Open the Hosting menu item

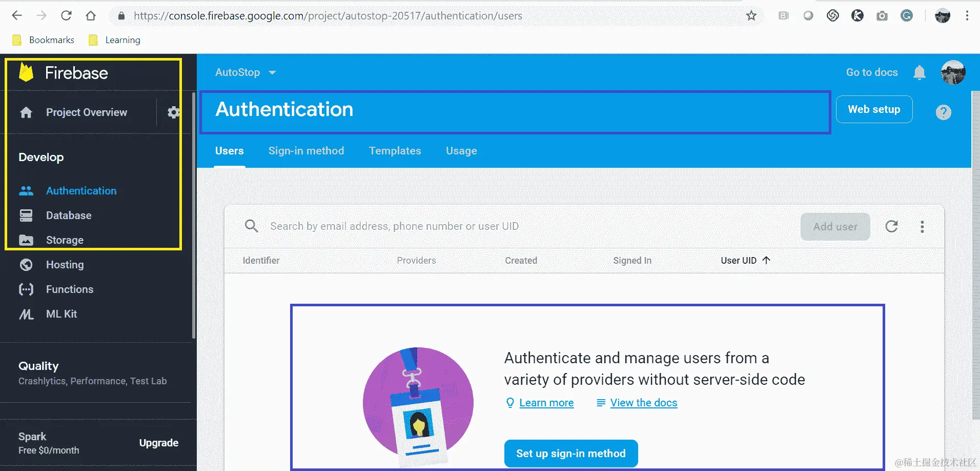coord(65,265)
